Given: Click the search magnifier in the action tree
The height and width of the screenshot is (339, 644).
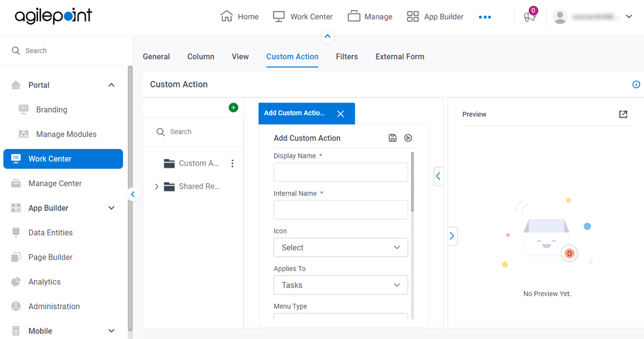Looking at the screenshot, I should coord(160,132).
